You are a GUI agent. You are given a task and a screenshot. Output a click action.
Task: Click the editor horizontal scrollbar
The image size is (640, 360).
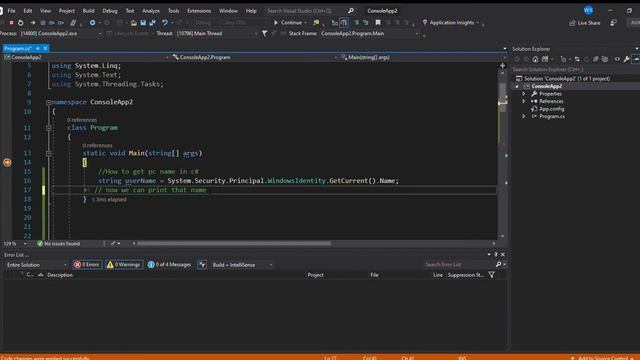234,244
